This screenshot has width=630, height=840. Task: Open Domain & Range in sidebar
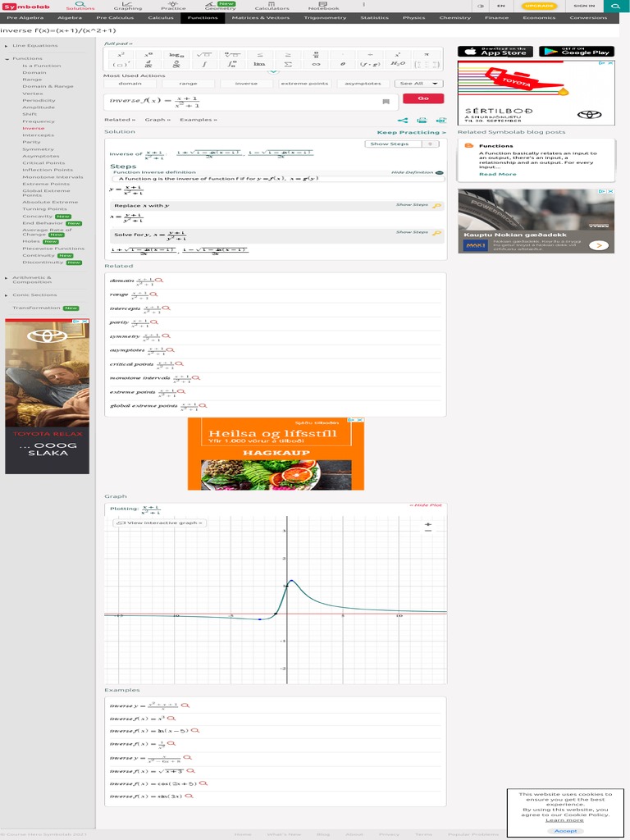[x=48, y=86]
